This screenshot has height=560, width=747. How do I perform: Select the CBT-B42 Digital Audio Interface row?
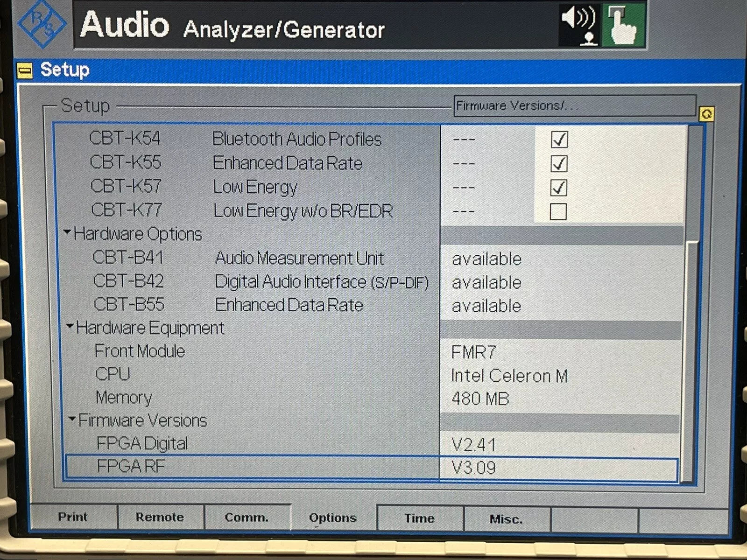[372, 282]
